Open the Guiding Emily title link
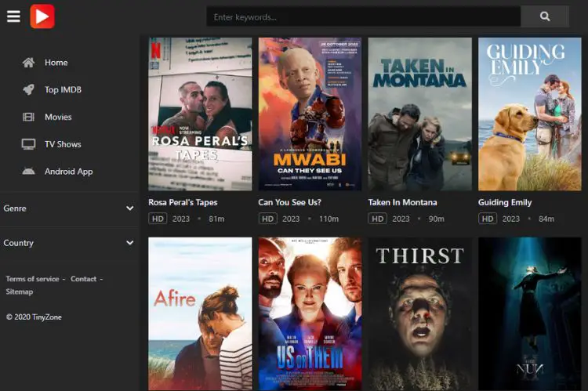The image size is (588, 391). pos(505,202)
